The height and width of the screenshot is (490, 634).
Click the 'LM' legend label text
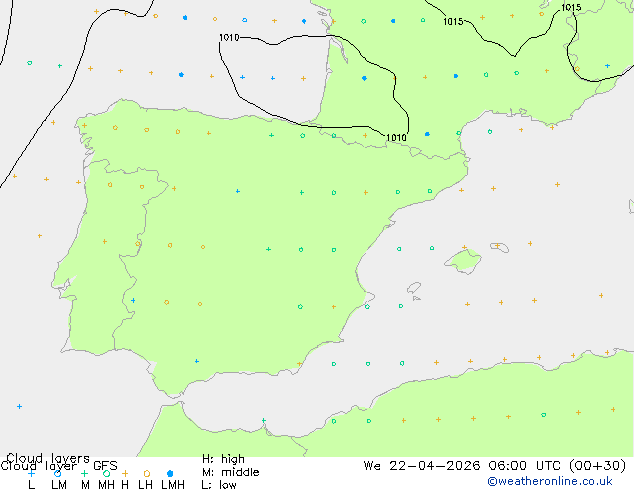click(x=59, y=485)
